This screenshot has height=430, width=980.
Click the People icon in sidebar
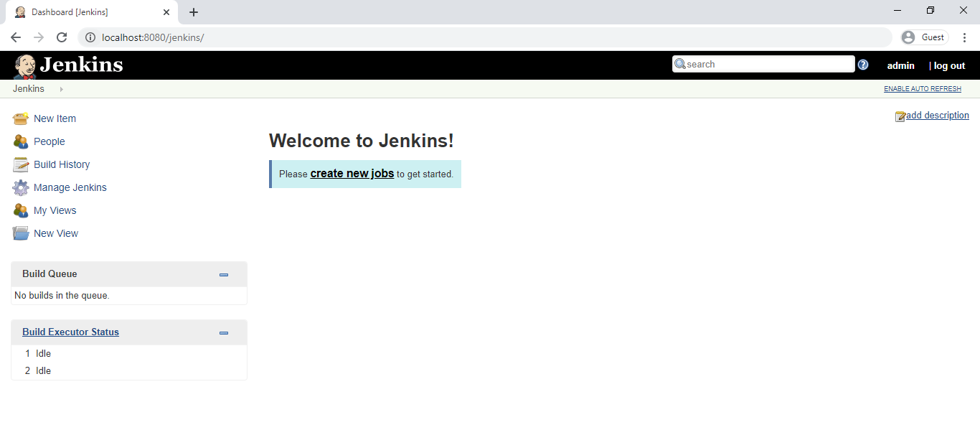21,141
